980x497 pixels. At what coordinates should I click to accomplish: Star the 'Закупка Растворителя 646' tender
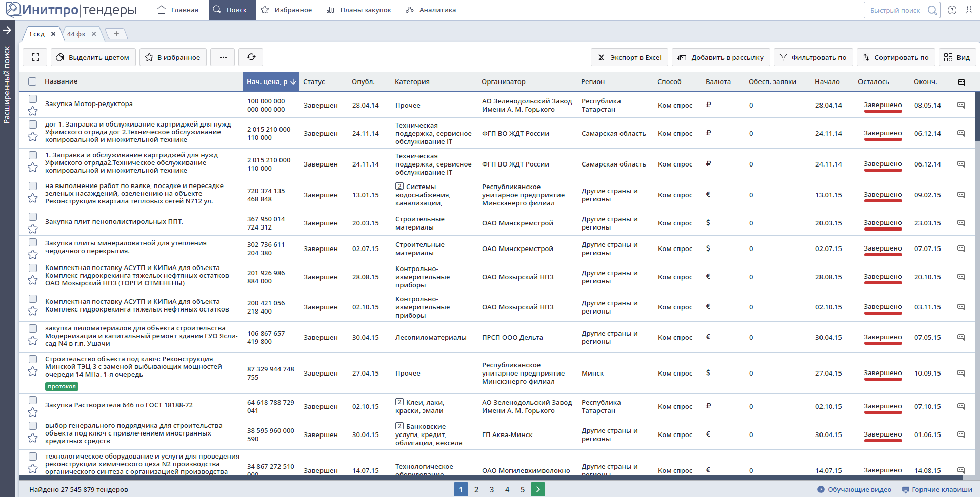33,412
